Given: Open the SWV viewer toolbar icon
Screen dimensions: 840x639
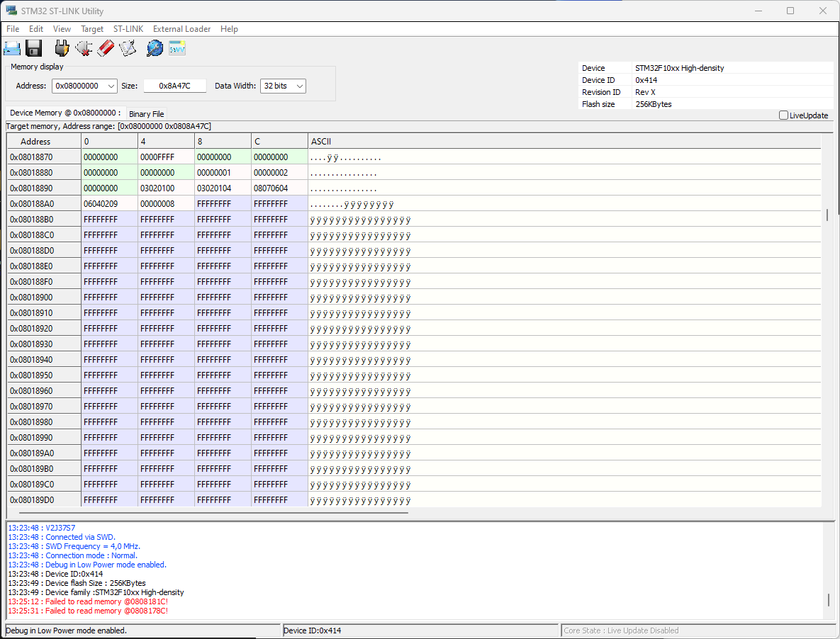Looking at the screenshot, I should pyautogui.click(x=177, y=49).
